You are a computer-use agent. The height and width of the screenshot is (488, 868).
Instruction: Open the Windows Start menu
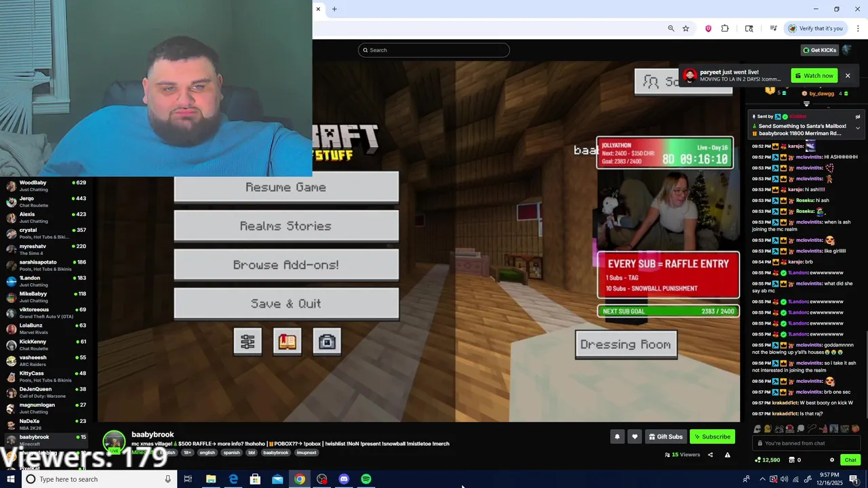point(10,479)
